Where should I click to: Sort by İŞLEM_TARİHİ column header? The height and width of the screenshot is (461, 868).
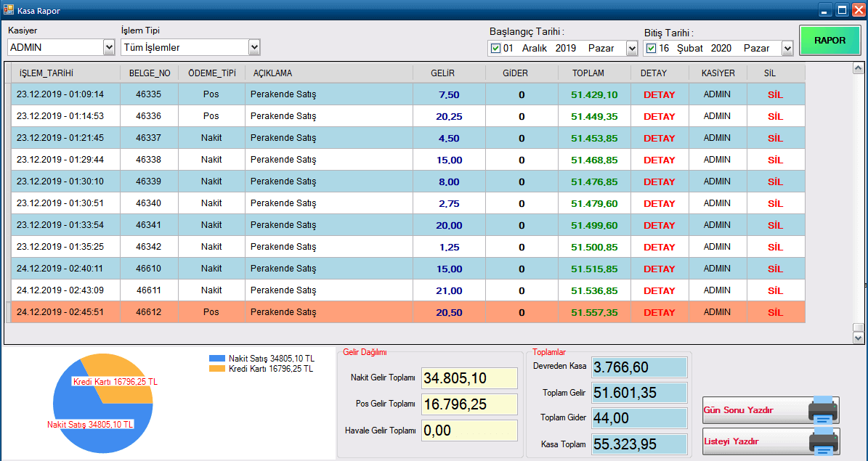click(66, 73)
